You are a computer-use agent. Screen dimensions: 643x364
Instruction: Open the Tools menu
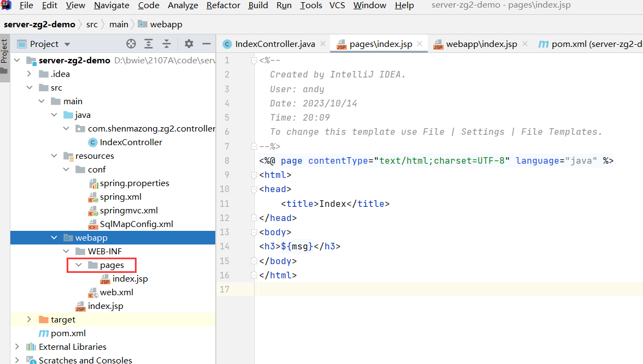tap(311, 5)
